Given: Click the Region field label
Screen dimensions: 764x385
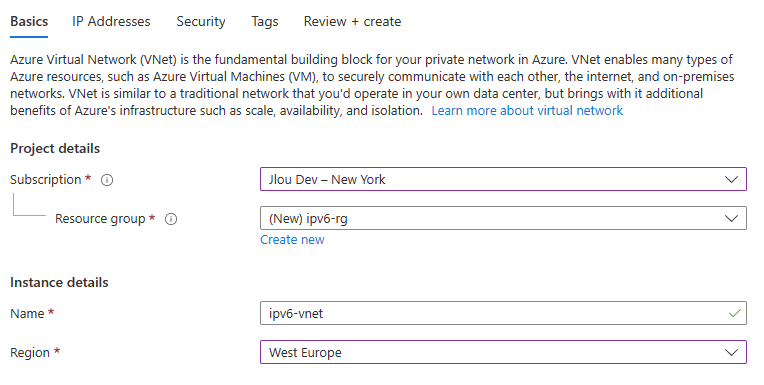Looking at the screenshot, I should 30,352.
